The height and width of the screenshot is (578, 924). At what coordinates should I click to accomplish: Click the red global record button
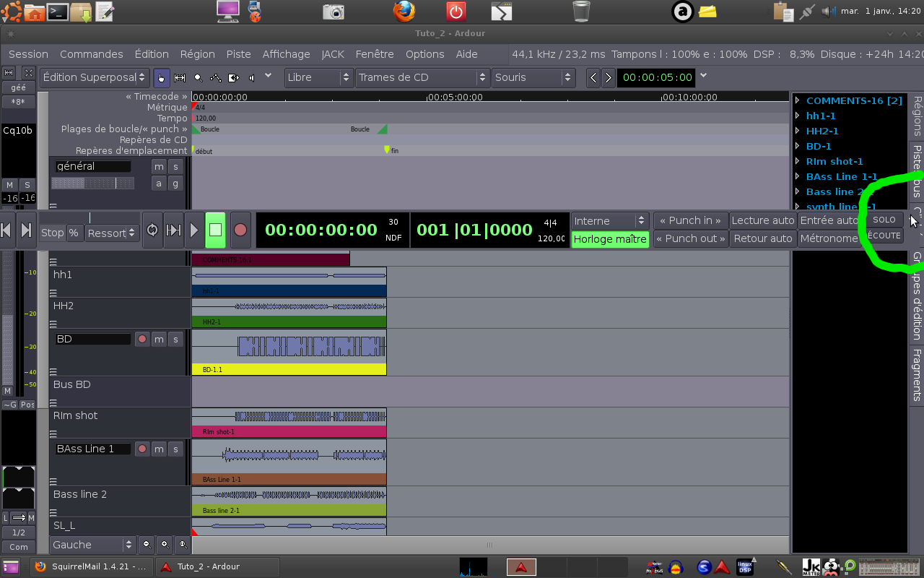pyautogui.click(x=240, y=230)
